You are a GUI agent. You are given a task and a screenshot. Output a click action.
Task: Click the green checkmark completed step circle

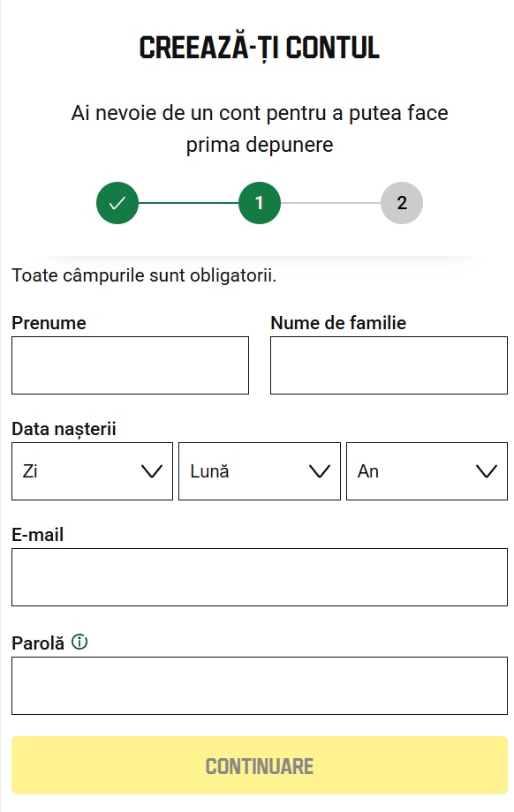[x=117, y=203]
